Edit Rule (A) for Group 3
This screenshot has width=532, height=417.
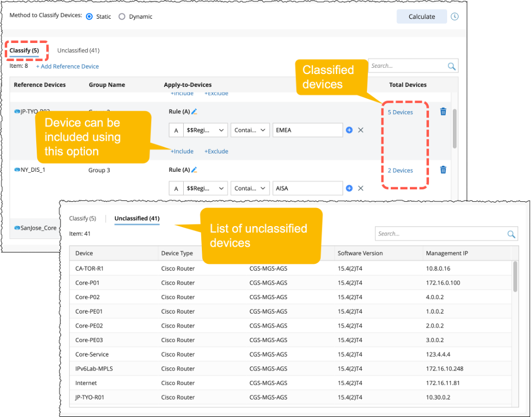click(195, 170)
